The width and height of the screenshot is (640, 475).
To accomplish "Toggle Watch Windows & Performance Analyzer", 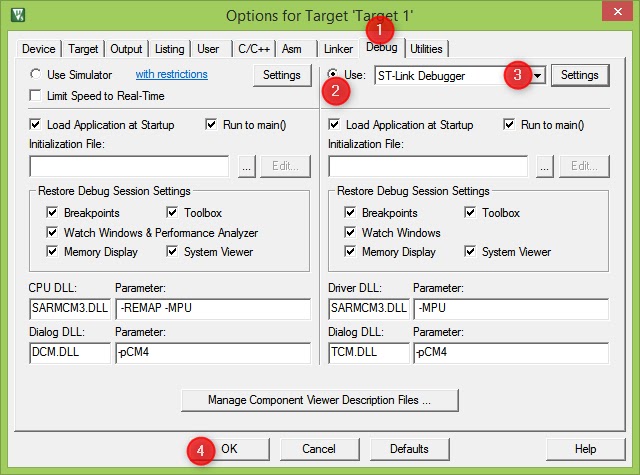I will point(52,232).
